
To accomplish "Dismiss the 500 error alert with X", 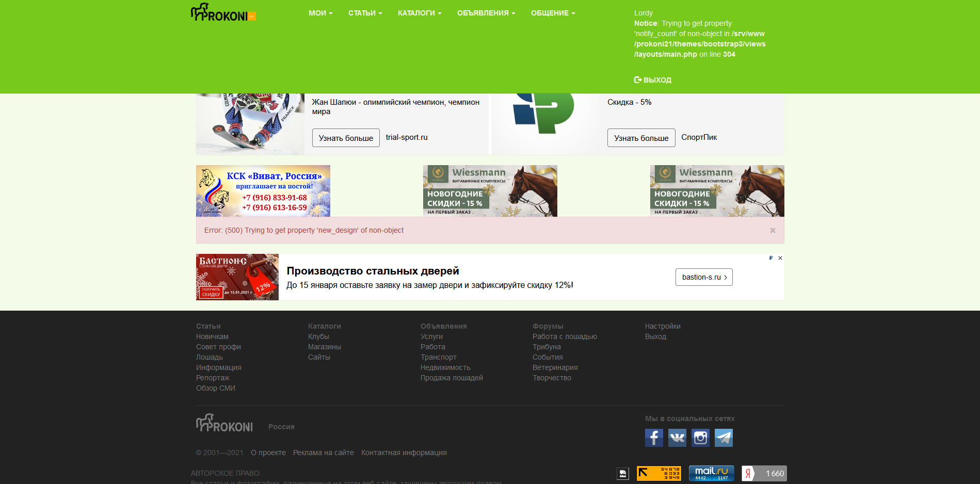I will [772, 231].
